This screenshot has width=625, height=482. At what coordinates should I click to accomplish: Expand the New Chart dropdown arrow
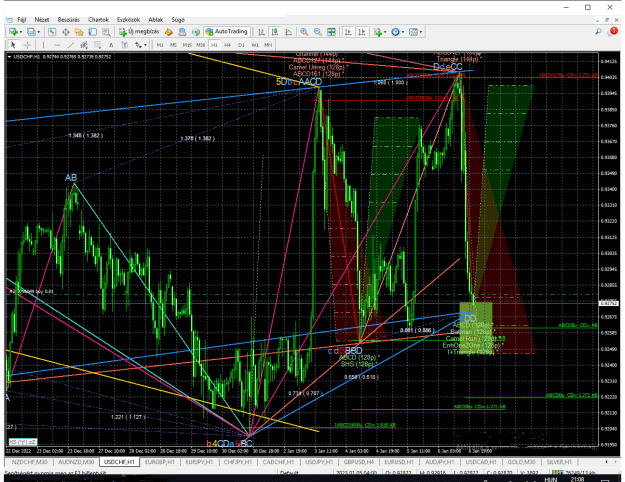[x=21, y=32]
